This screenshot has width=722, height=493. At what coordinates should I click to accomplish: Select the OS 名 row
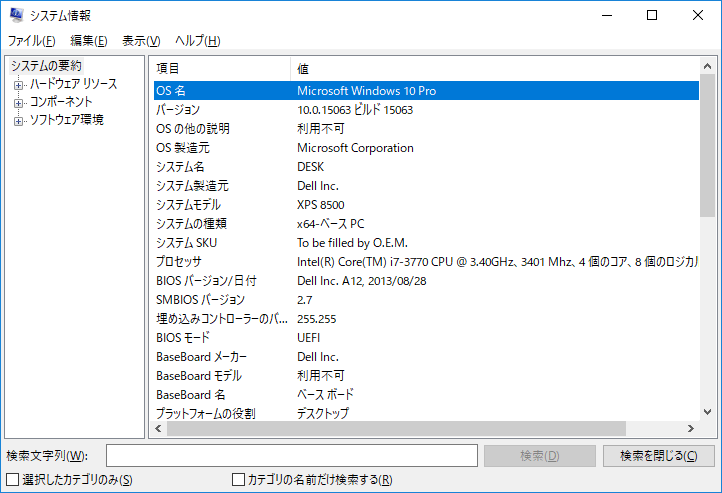pos(426,91)
